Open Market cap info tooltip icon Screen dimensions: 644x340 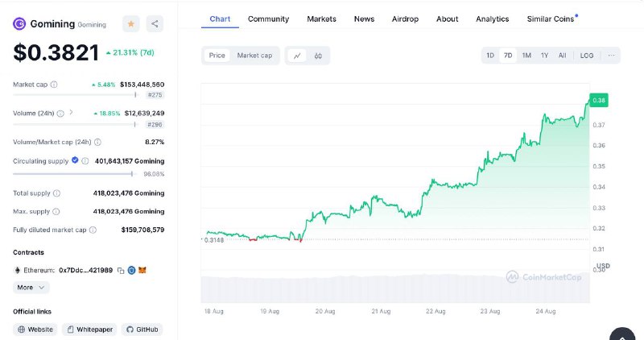[x=54, y=85]
